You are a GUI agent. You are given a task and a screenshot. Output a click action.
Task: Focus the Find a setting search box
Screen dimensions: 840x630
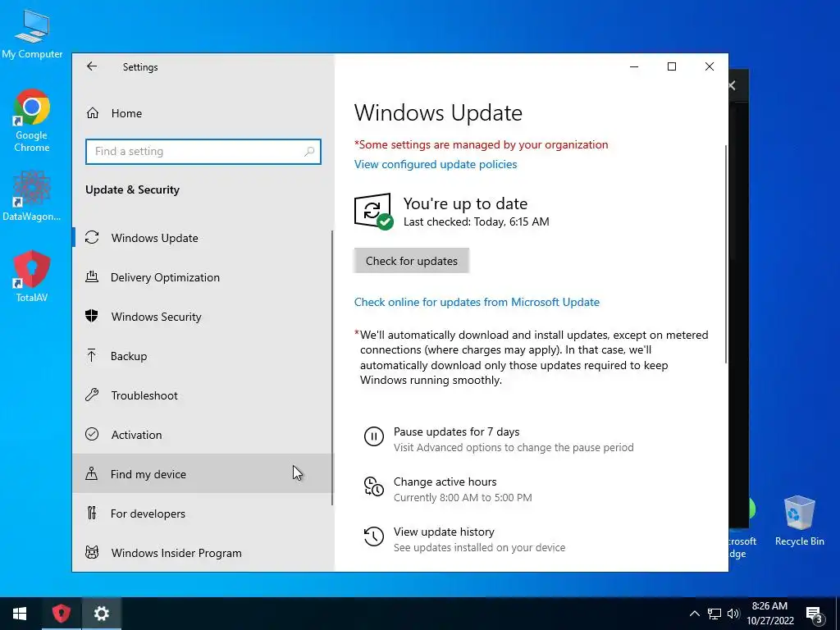pyautogui.click(x=203, y=152)
